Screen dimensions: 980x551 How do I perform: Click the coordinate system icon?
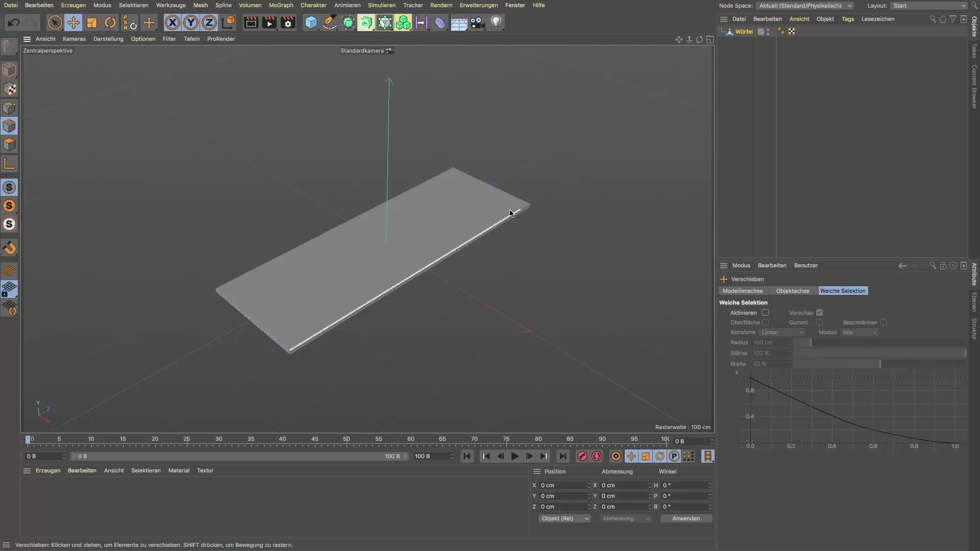point(228,22)
